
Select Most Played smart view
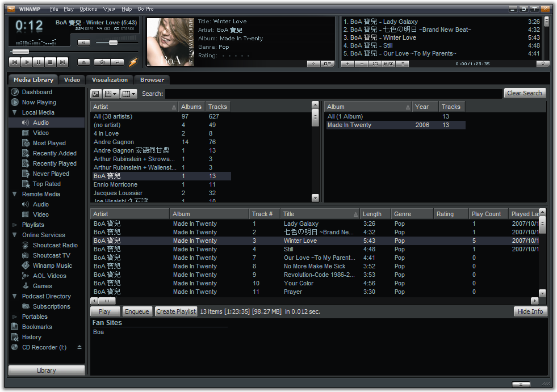49,143
